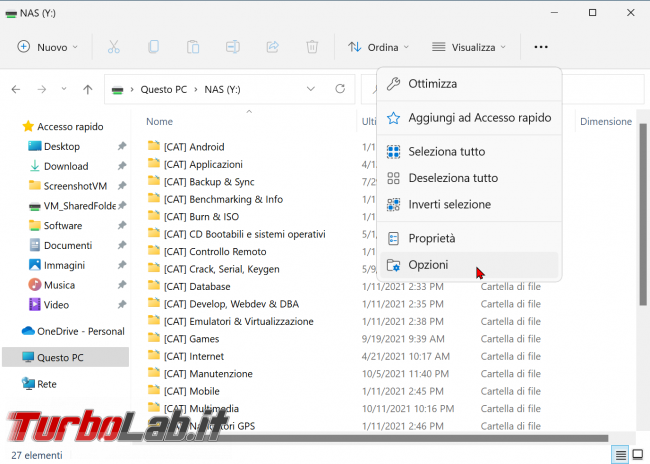Image resolution: width=650 pixels, height=464 pixels.
Task: Click the pin icon beside Video
Action: pos(121,304)
